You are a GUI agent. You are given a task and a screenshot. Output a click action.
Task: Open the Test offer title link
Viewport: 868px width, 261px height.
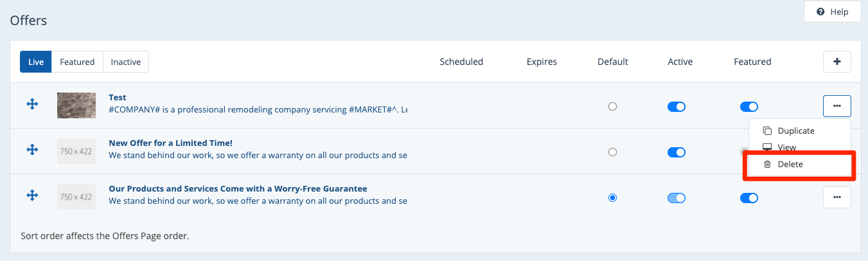(118, 97)
